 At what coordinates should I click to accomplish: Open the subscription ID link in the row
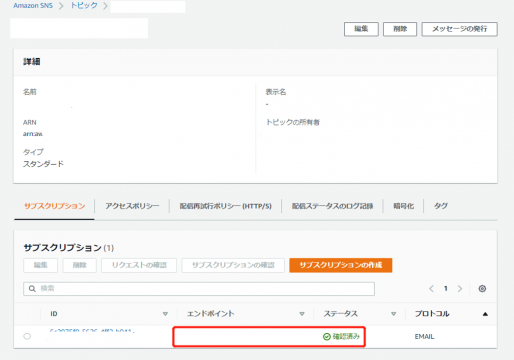click(x=92, y=331)
